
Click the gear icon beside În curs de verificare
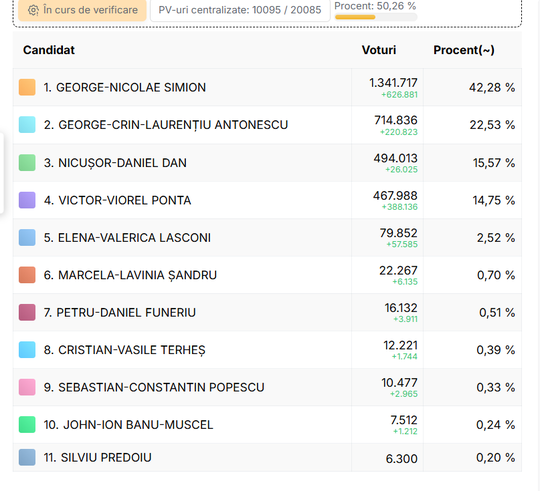click(33, 10)
